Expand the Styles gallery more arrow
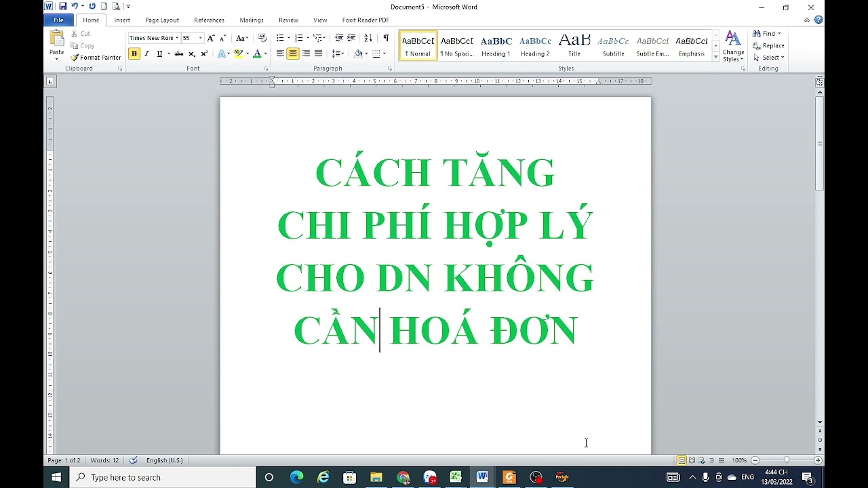This screenshot has width=868, height=488. [716, 58]
